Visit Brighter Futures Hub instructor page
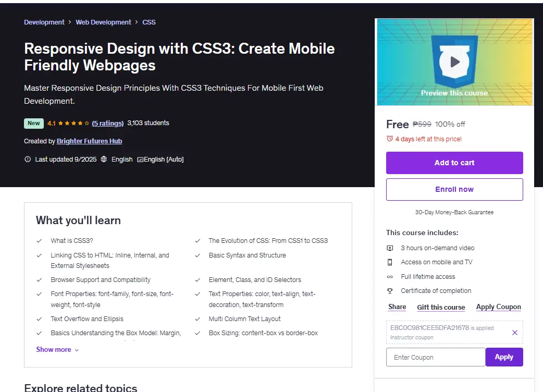Screen dimensions: 543x392 [x=89, y=141]
